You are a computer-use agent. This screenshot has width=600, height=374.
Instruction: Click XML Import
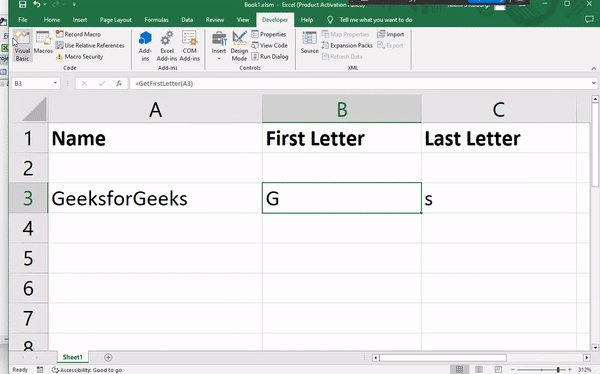pos(391,34)
